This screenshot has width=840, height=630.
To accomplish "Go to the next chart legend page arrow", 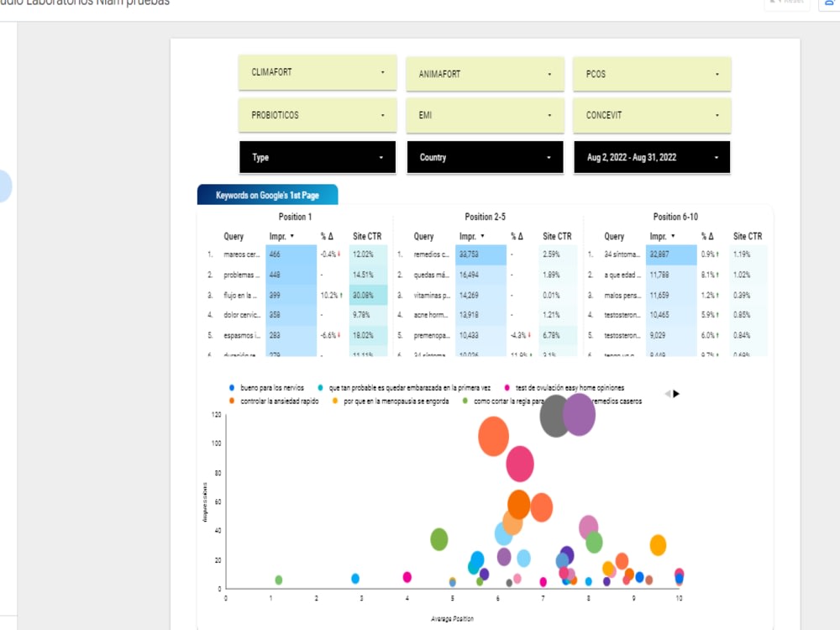I will coord(676,394).
